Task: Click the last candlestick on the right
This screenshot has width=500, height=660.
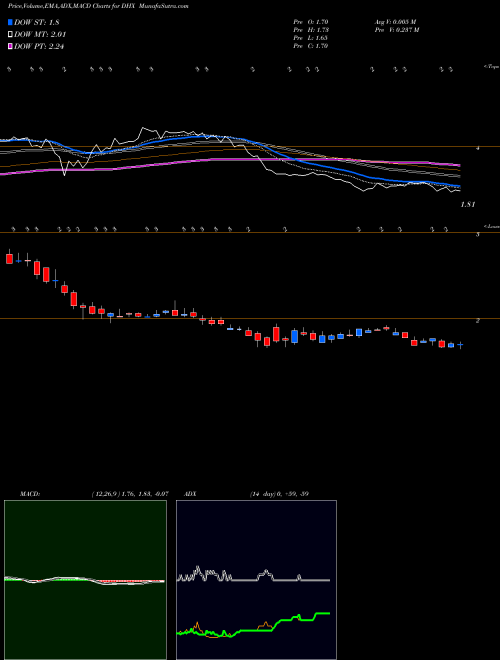Action: (x=460, y=345)
